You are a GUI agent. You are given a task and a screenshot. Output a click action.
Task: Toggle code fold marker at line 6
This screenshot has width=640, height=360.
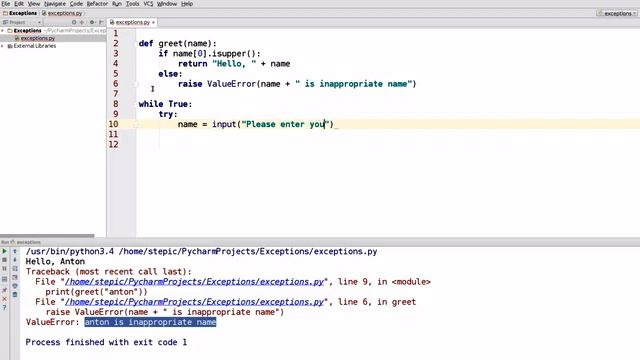click(x=136, y=84)
